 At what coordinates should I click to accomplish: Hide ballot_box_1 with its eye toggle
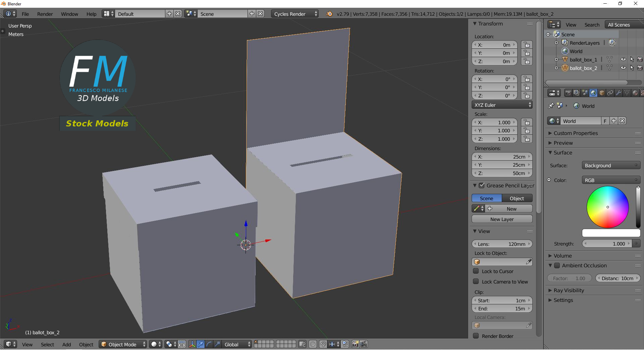tap(623, 59)
